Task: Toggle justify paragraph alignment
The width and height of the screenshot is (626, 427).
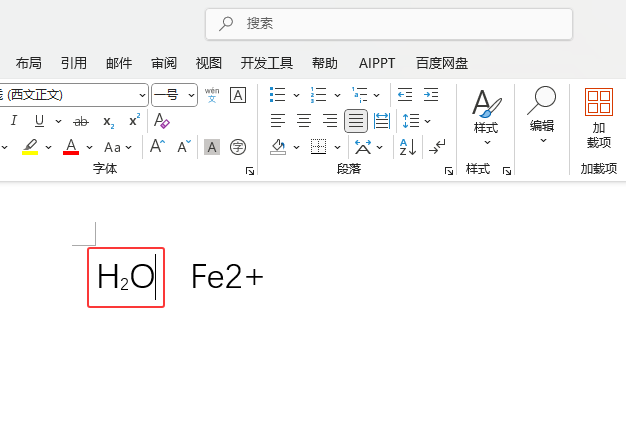Action: click(356, 121)
